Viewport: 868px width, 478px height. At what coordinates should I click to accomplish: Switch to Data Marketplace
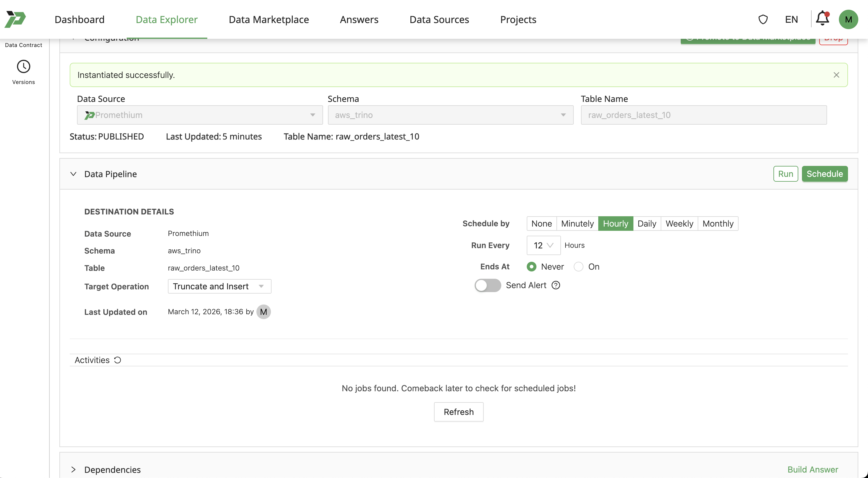tap(269, 19)
